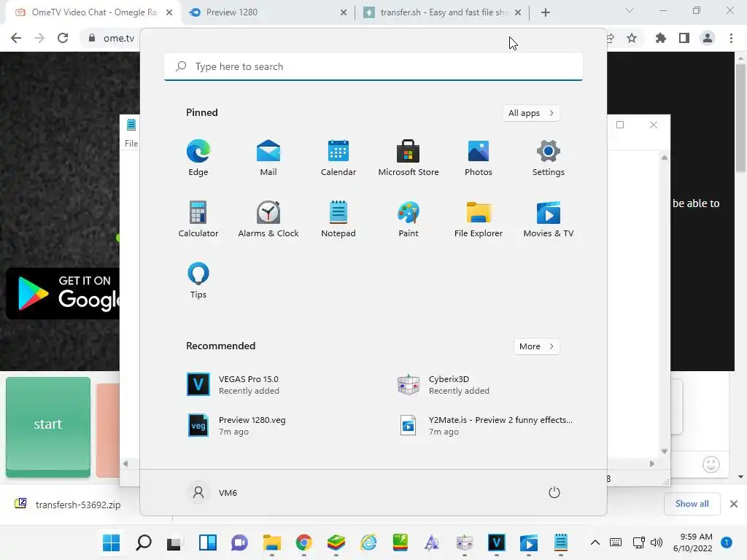This screenshot has width=747, height=560.
Task: Switch to VEGAS Pro on taskbar
Action: coord(496,542)
